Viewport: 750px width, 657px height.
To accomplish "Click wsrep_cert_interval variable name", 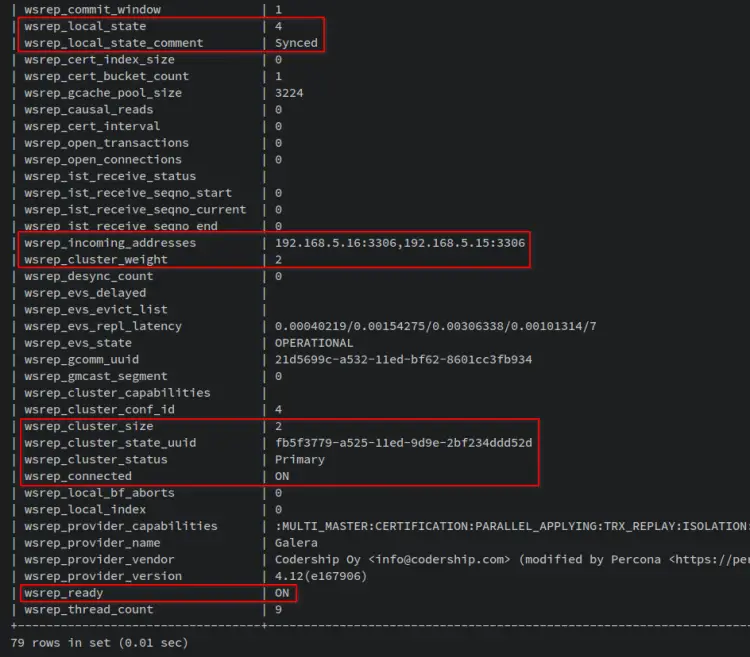I will coord(92,126).
